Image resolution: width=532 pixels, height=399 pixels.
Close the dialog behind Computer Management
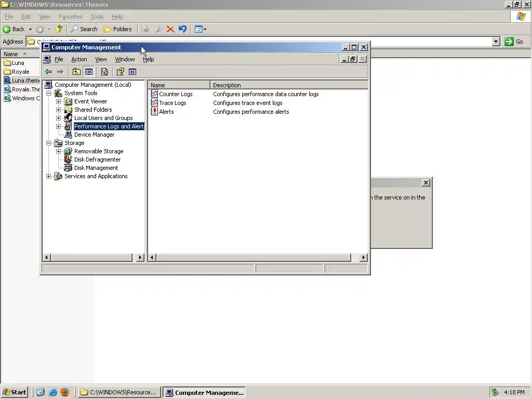[x=426, y=182]
